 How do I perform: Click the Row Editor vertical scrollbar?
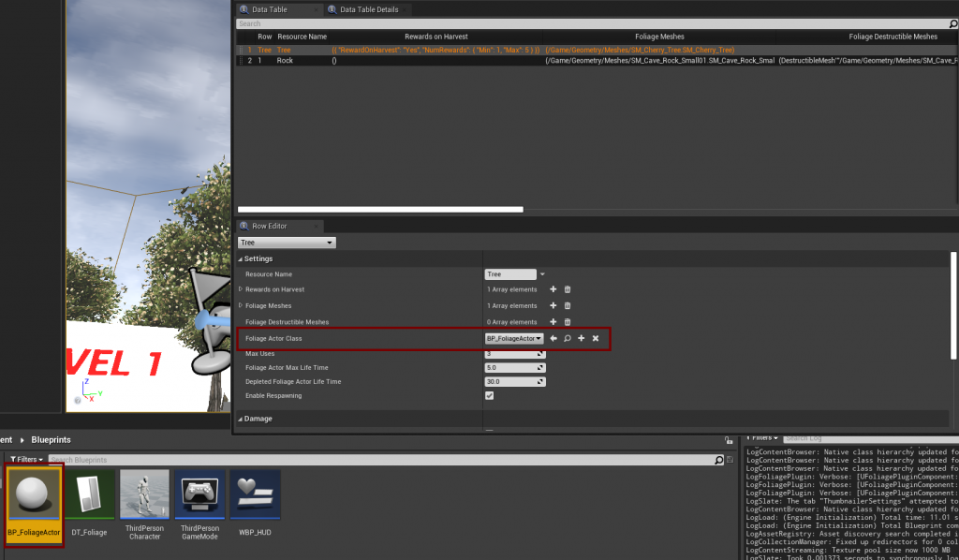click(x=952, y=305)
